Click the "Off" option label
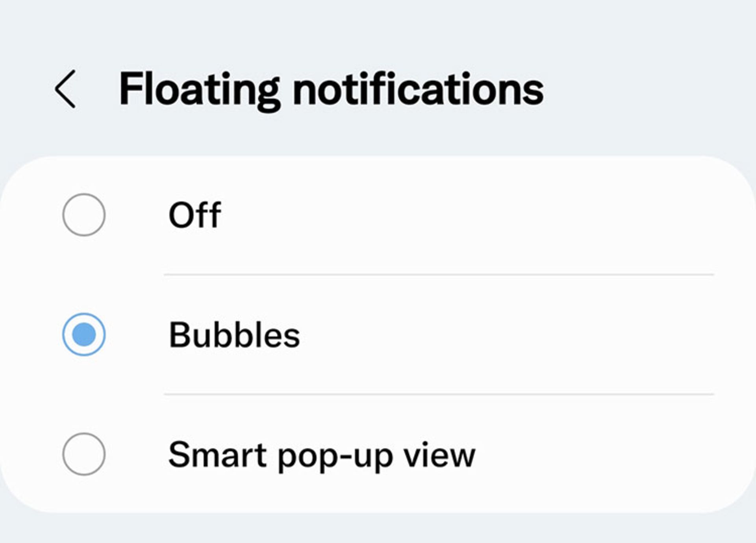 [195, 215]
